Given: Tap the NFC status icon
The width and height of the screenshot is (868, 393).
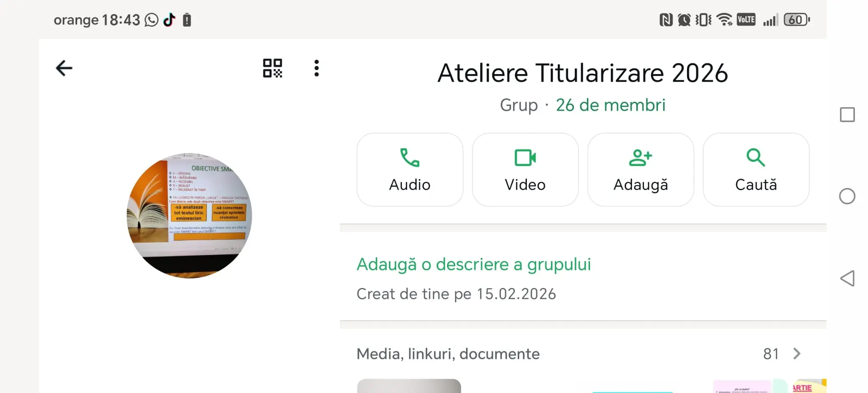Looking at the screenshot, I should click(666, 20).
